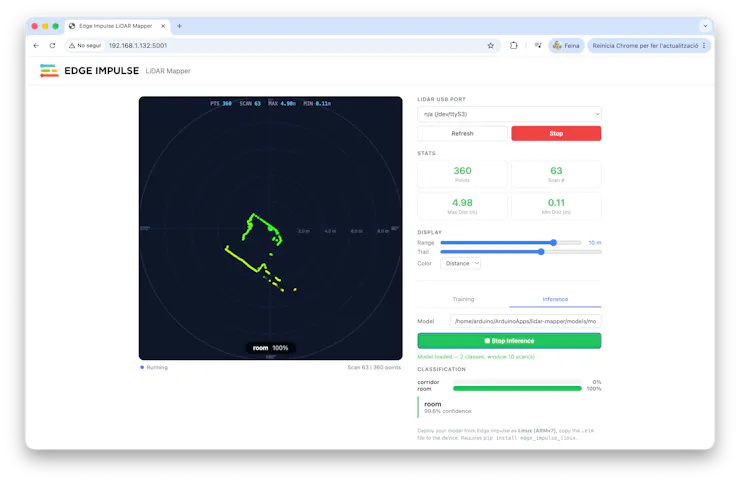Open the Color Distance dropdown
Screen dimensions: 740x483
461,263
